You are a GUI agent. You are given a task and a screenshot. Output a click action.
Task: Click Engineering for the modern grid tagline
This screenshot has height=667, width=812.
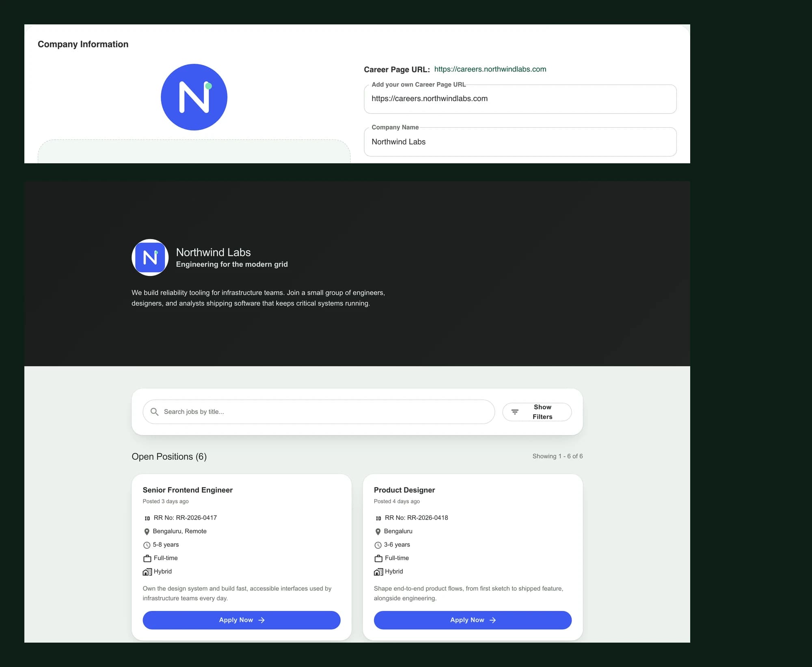[232, 264]
